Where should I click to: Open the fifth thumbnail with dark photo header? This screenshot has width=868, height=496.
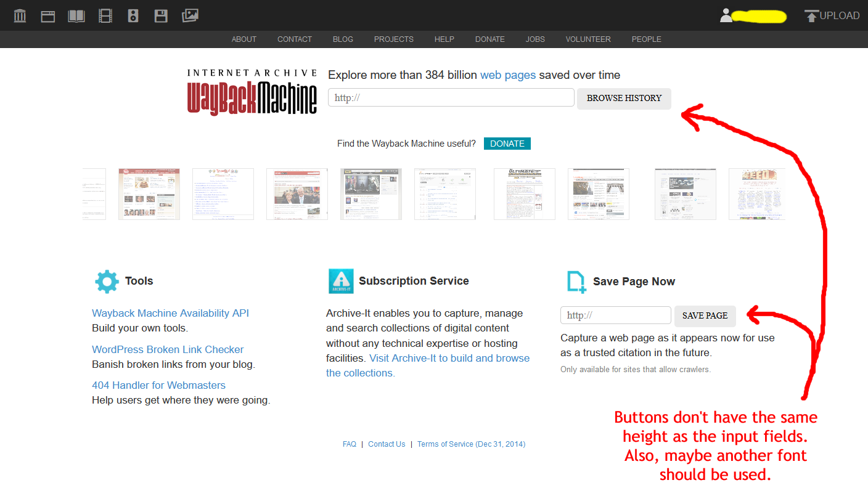coord(371,194)
